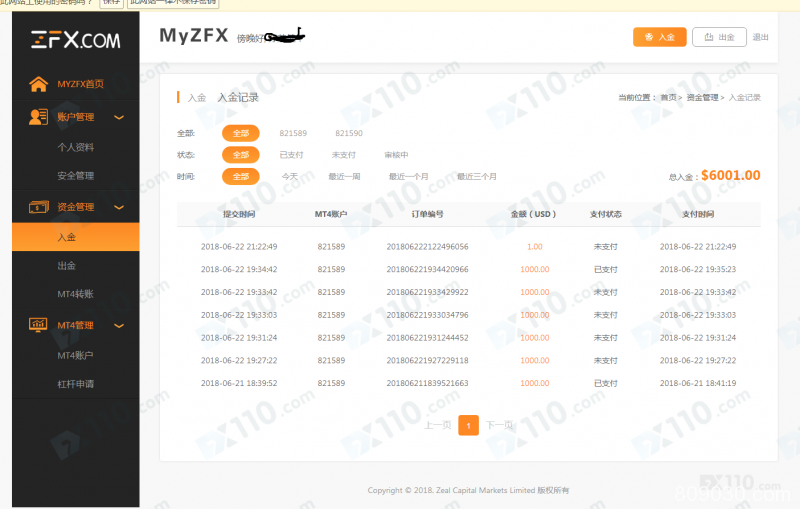Click the total $6001.00 amount
This screenshot has width=800, height=509.
pyautogui.click(x=731, y=175)
